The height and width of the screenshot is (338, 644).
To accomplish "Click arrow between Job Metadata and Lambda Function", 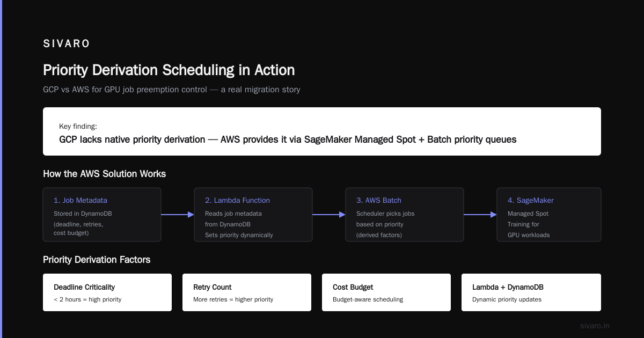I will [178, 215].
